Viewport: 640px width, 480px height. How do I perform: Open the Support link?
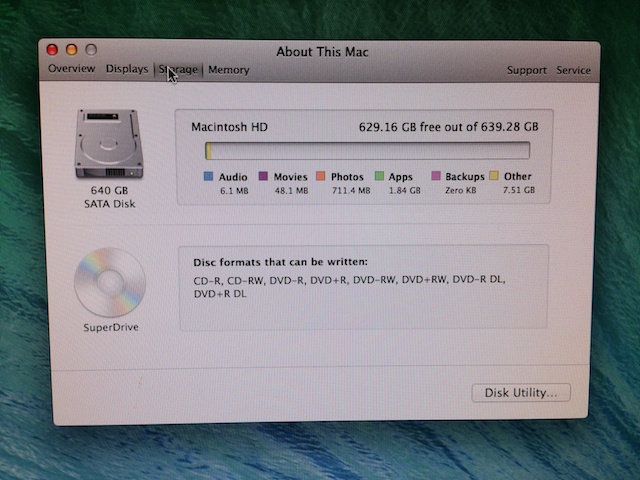[x=526, y=71]
